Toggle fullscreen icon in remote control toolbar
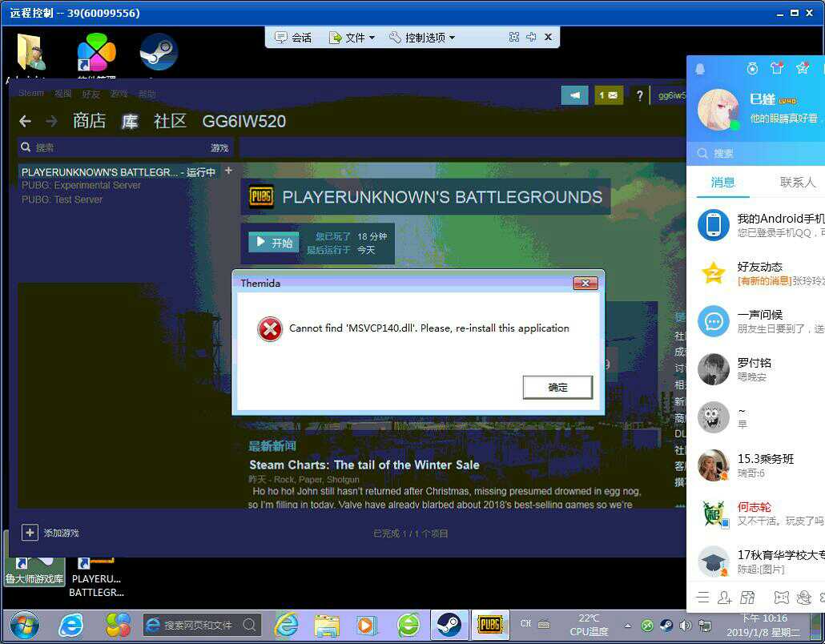Screen dimensions: 825x644 (x=514, y=37)
